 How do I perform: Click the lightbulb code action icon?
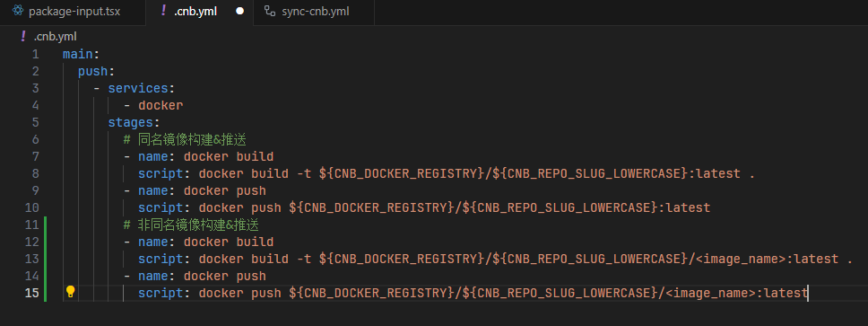click(70, 292)
